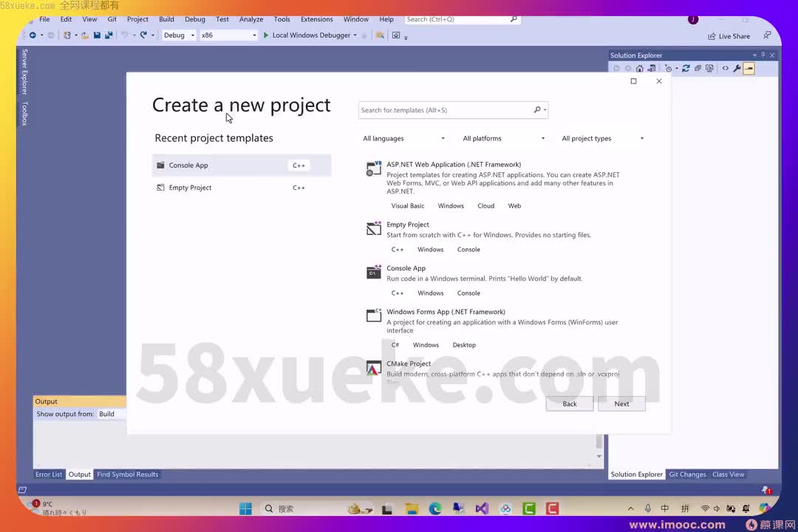Screen dimensions: 798x532
Task: Pin Solution Explorer auto-hide icon
Action: [763, 55]
